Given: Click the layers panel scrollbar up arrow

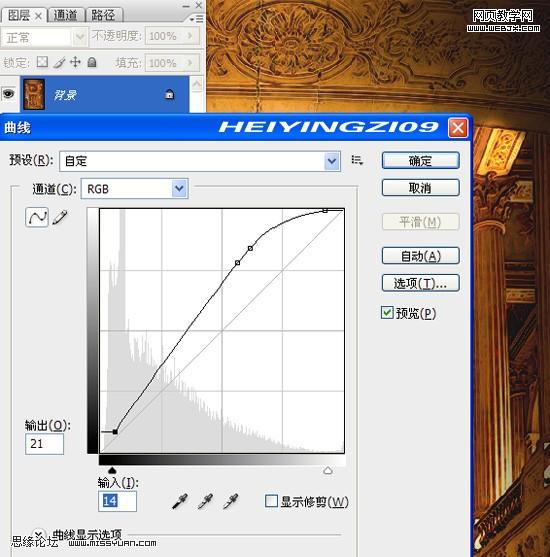Looking at the screenshot, I should point(197,84).
